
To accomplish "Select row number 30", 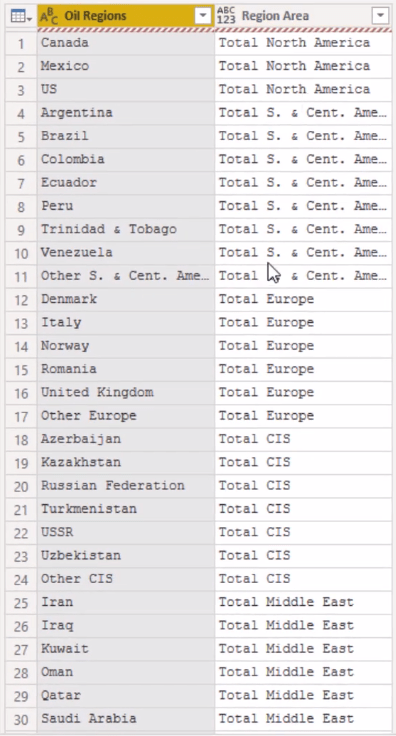I will point(22,719).
